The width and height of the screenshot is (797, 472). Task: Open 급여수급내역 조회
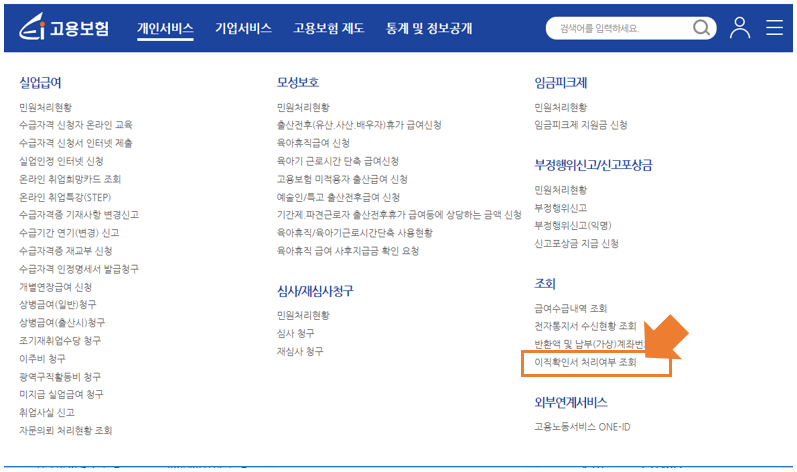tap(570, 308)
